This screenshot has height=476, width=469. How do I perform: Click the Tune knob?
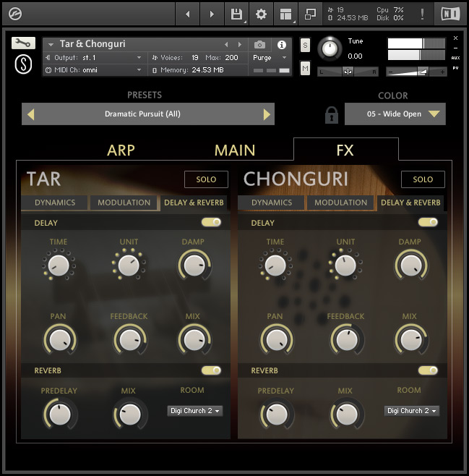[330, 48]
